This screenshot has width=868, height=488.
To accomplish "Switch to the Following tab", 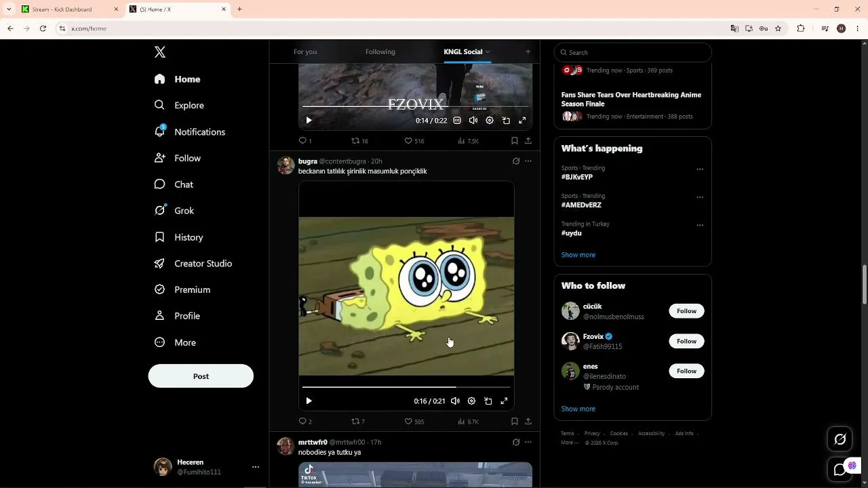I will click(x=380, y=52).
